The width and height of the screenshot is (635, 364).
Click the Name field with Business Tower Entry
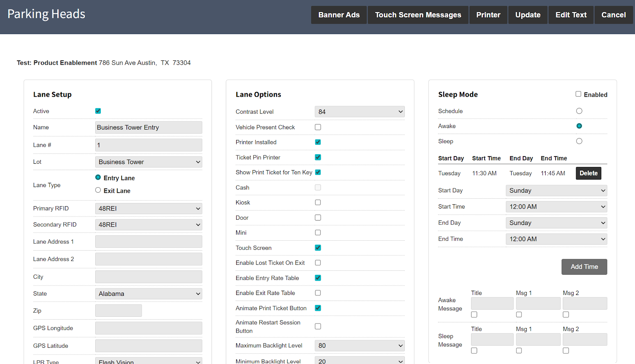click(x=148, y=127)
